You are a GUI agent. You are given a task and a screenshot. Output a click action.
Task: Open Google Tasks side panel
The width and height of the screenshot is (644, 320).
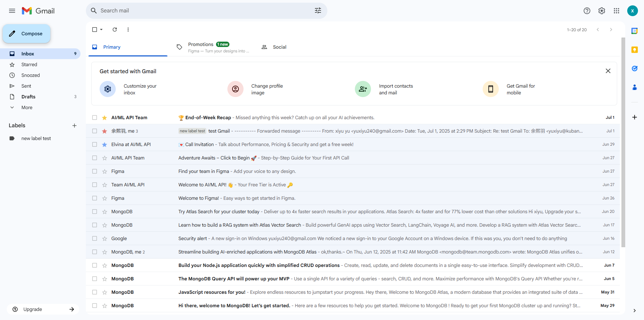(x=635, y=68)
